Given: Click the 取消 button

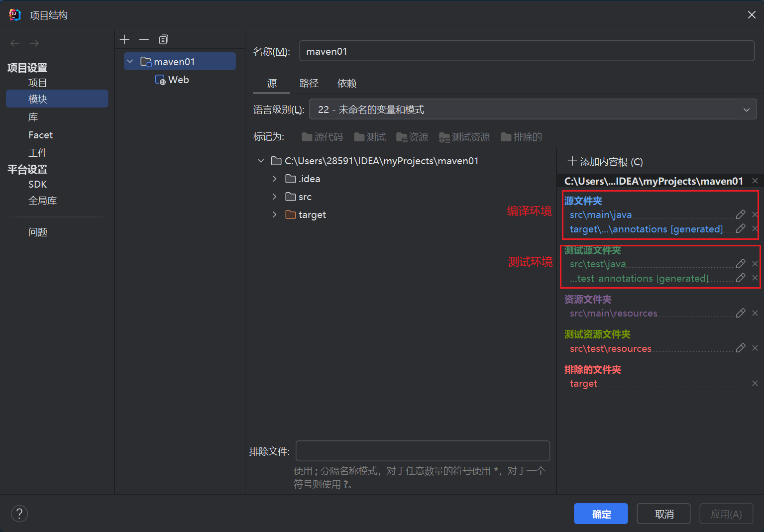Looking at the screenshot, I should pos(663,514).
